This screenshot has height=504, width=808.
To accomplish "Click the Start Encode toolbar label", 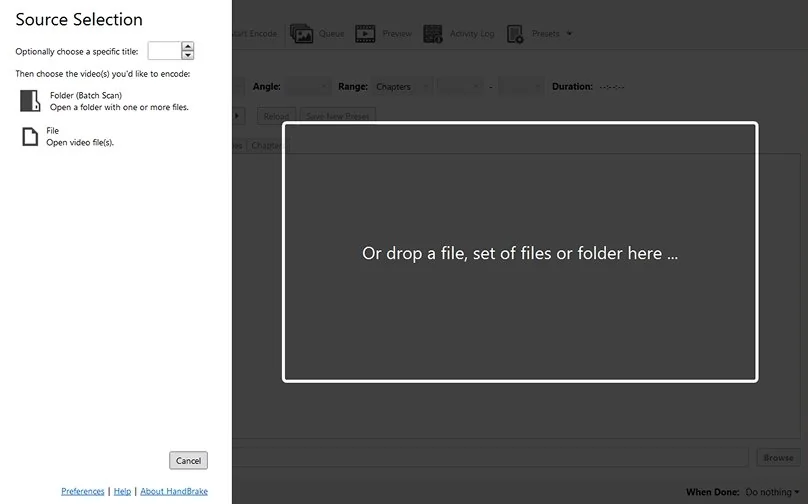I will click(x=255, y=33).
